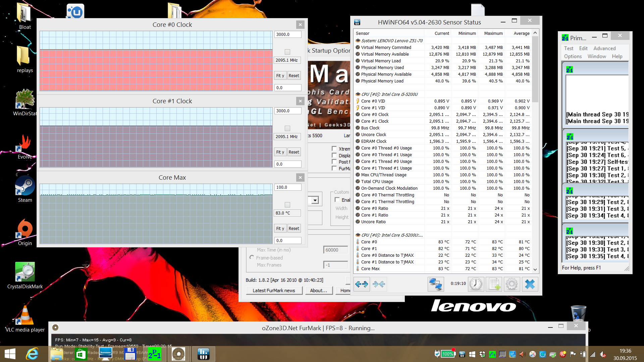The width and height of the screenshot is (644, 362).
Task: Open the FurMark dropdown arrow
Action: pos(315,200)
